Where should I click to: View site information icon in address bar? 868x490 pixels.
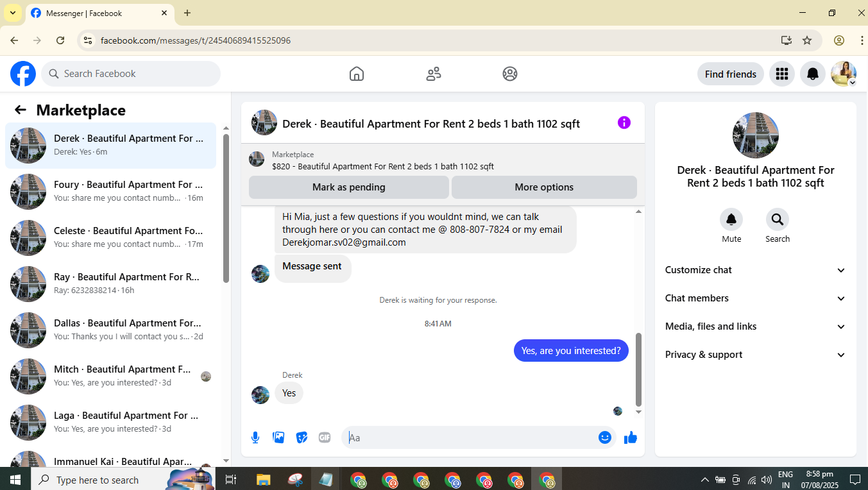coord(88,40)
